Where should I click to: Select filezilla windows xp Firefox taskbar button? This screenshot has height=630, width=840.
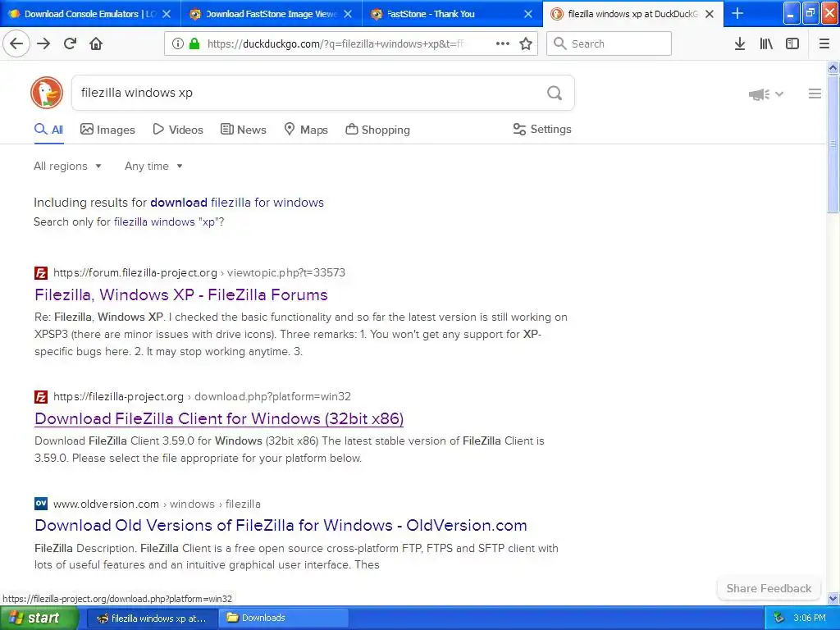pos(152,619)
